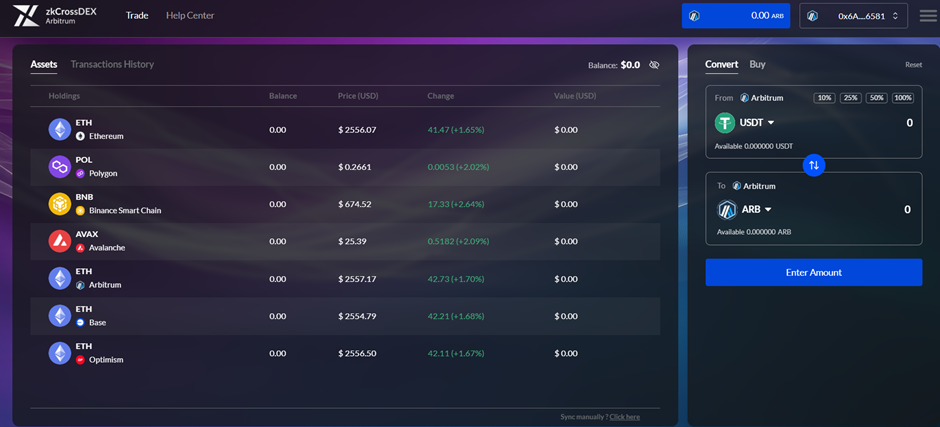Select the Convert tab
Image resolution: width=940 pixels, height=427 pixels.
click(x=722, y=64)
